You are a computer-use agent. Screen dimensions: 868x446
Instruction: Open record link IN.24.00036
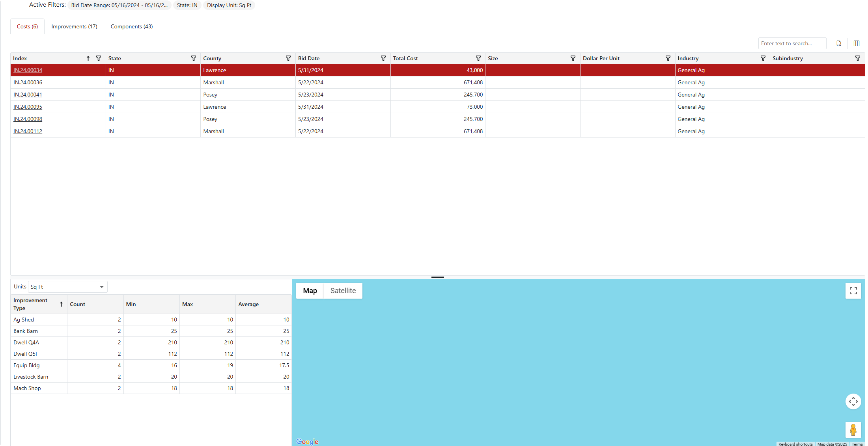28,82
